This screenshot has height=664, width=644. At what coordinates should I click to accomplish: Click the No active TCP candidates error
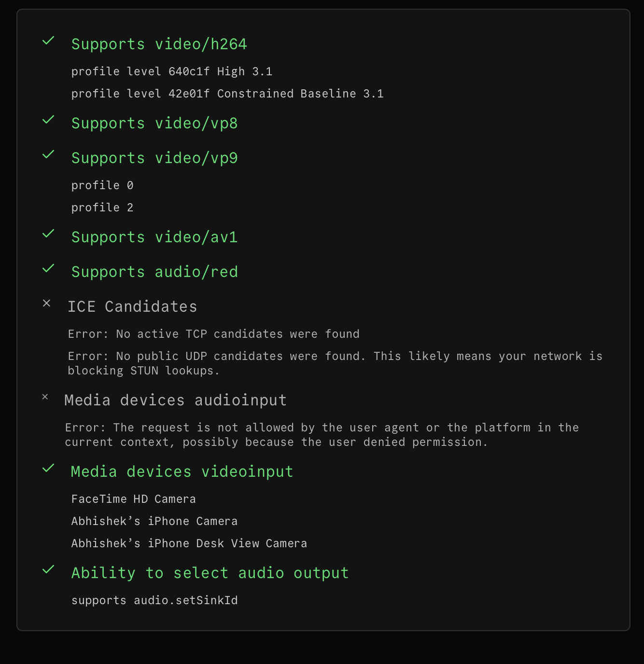tap(213, 334)
